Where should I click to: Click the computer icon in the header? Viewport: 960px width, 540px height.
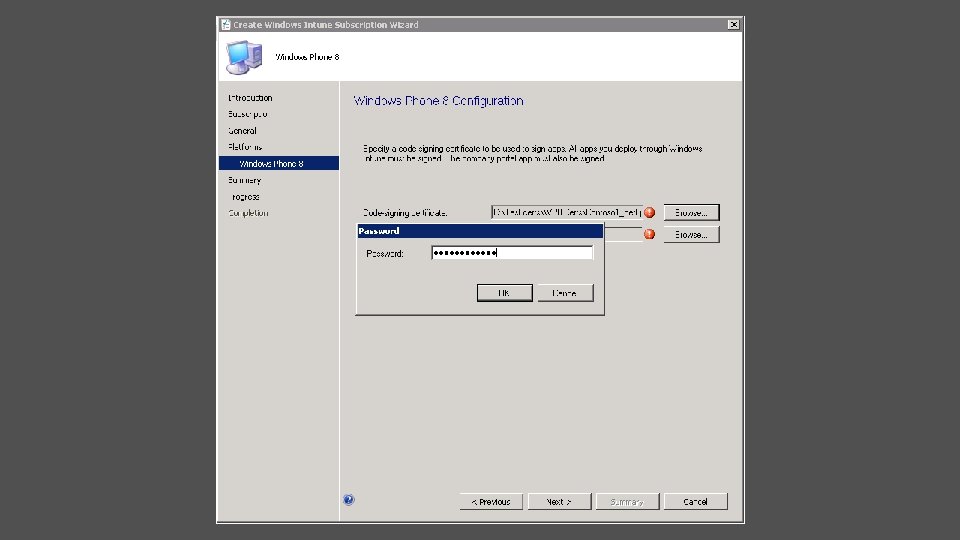[x=244, y=57]
